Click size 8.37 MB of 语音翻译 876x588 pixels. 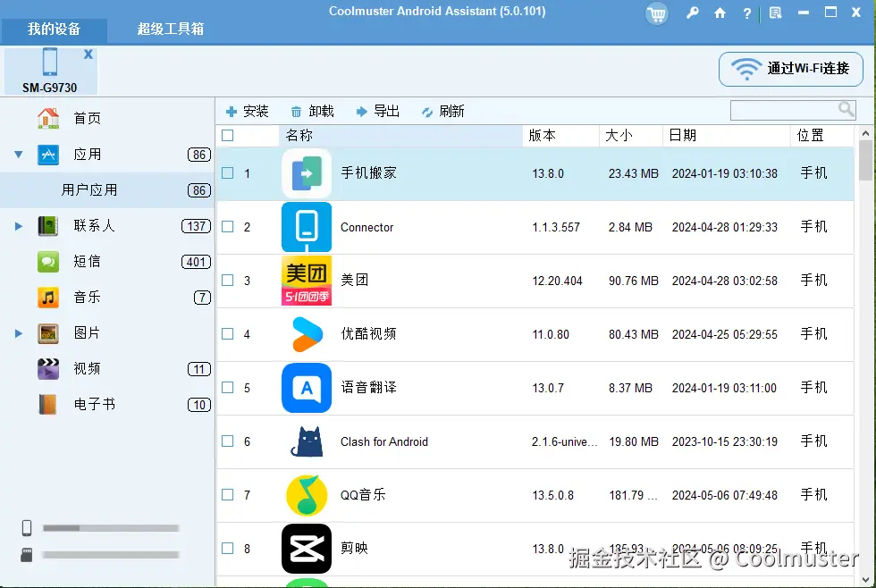[x=630, y=388]
